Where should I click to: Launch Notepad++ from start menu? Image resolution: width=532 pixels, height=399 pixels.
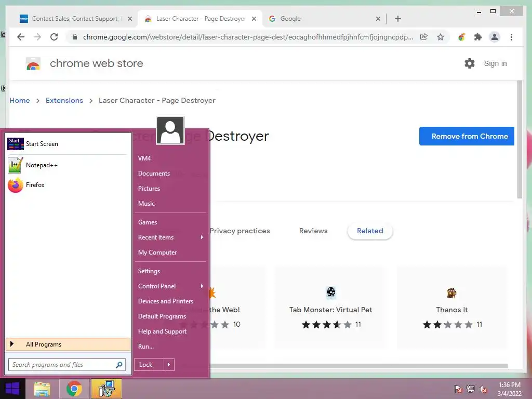click(x=33, y=165)
